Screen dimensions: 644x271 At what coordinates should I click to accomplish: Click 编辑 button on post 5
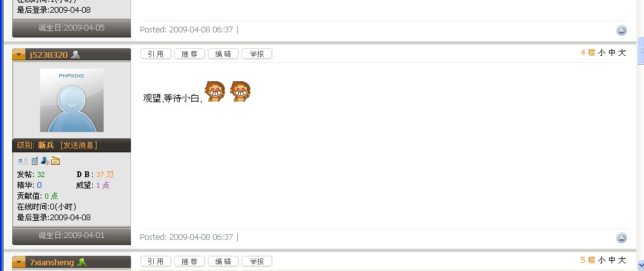223,261
